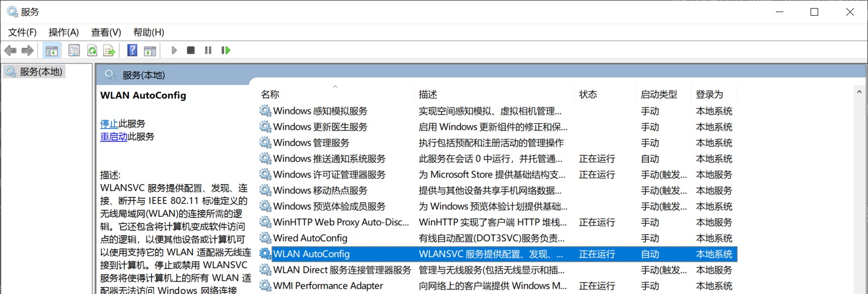868x294 pixels.
Task: Click the 停止 link to stop service
Action: coord(109,124)
